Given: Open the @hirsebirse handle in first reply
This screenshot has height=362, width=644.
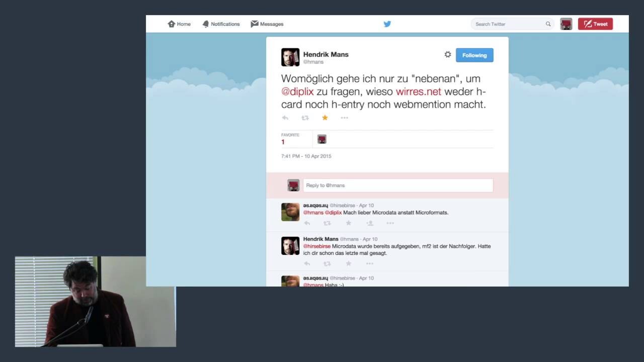Looking at the screenshot, I should coord(342,206).
